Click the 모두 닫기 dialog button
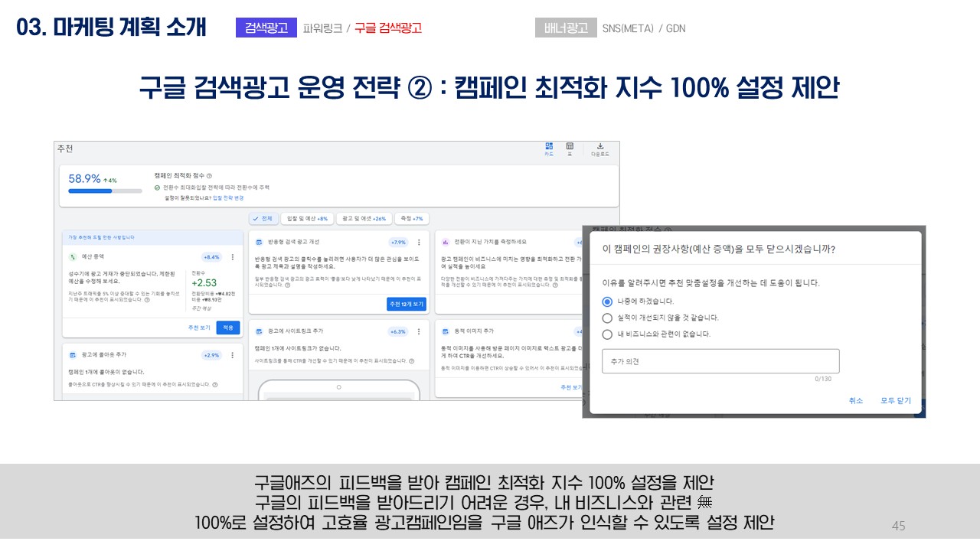Screen dimensions: 980x551 [896, 400]
